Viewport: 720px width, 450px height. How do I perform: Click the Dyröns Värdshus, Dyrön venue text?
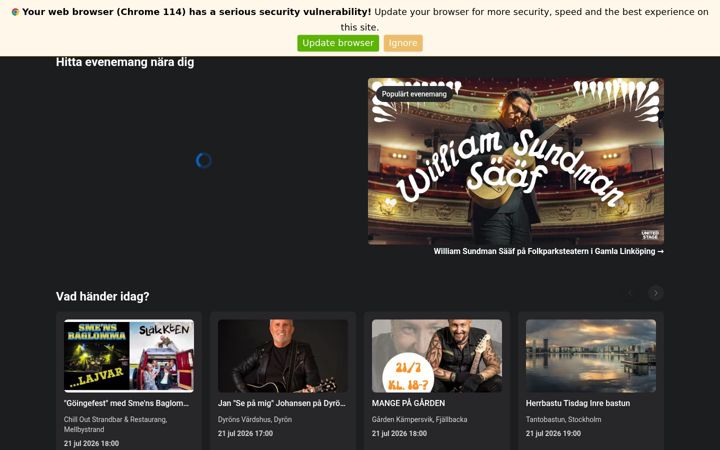[x=255, y=419]
